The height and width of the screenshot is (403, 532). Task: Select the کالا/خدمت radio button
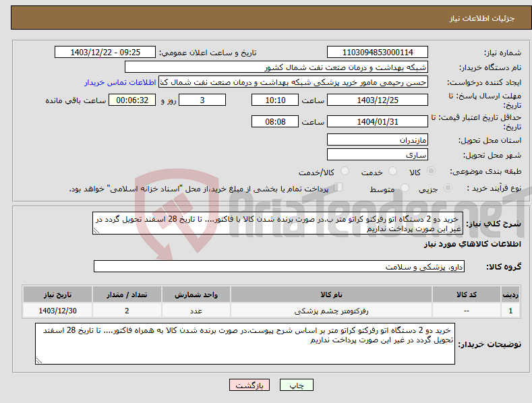[345, 171]
